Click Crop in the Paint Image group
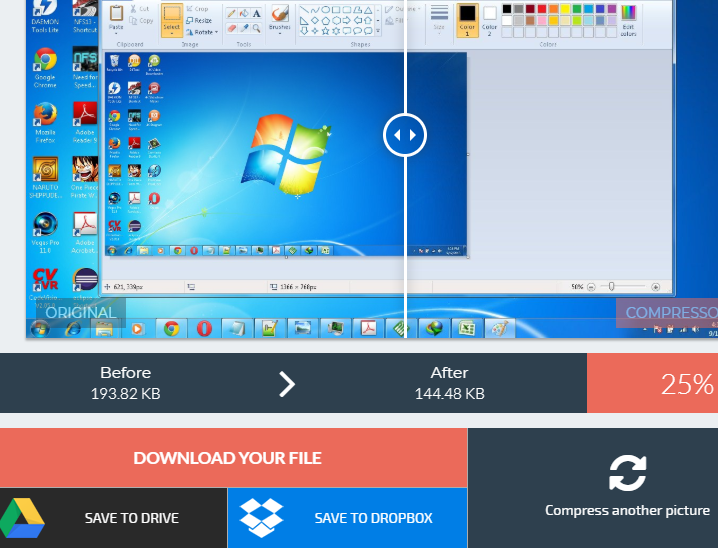 pos(197,9)
